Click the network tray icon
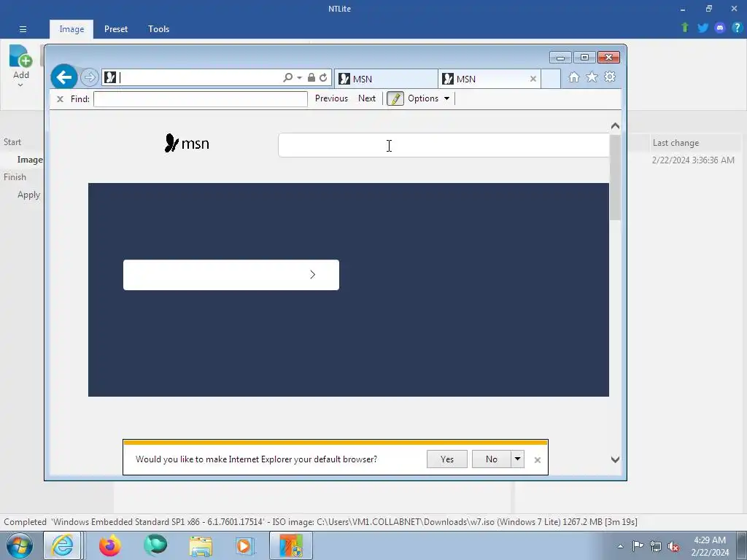747x560 pixels. [656, 546]
